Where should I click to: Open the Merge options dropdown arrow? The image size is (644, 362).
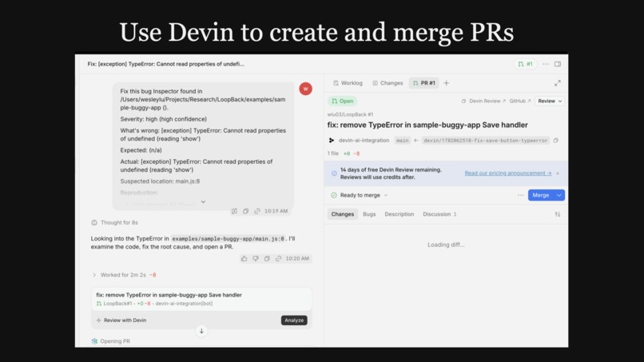(x=559, y=195)
